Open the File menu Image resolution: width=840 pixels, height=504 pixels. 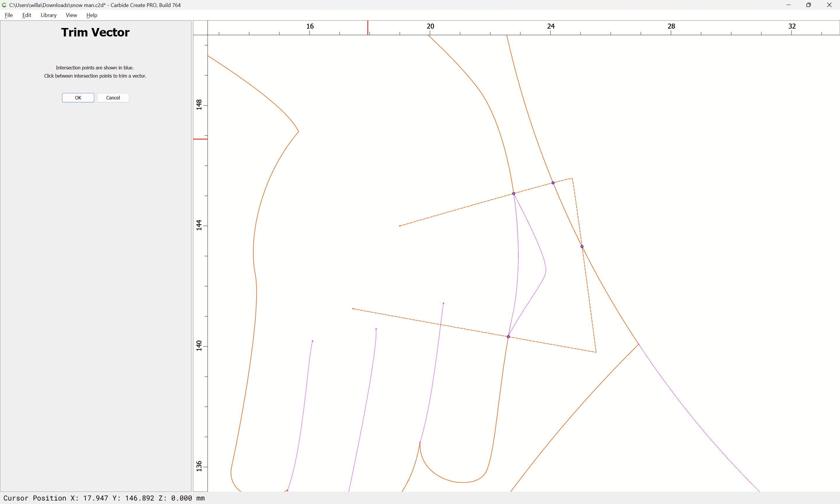coord(8,15)
